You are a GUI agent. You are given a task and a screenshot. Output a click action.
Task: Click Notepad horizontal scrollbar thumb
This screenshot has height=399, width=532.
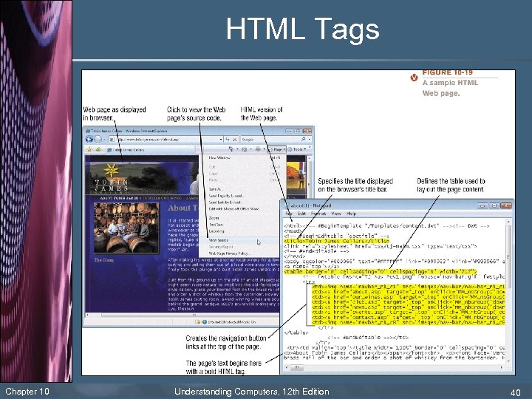pyautogui.click(x=296, y=367)
